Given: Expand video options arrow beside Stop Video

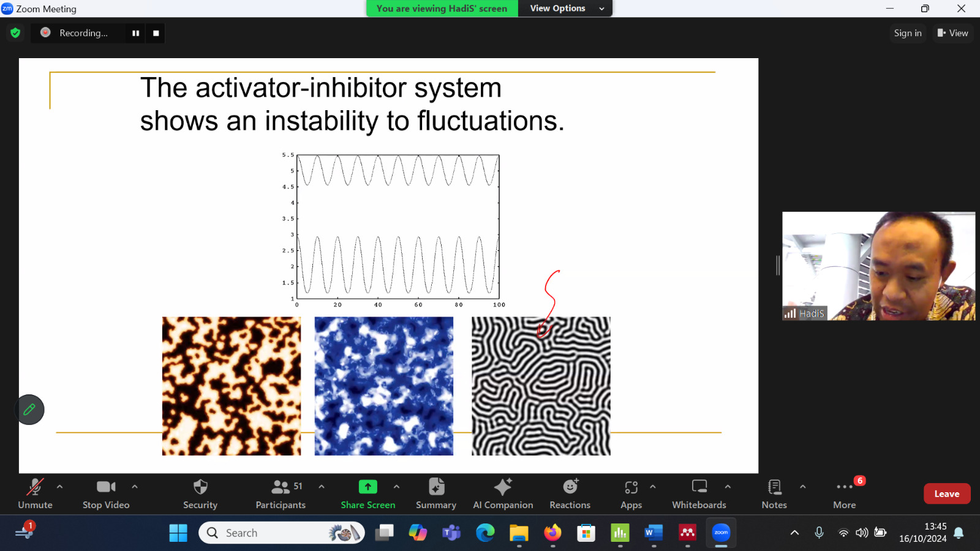Looking at the screenshot, I should pyautogui.click(x=135, y=487).
